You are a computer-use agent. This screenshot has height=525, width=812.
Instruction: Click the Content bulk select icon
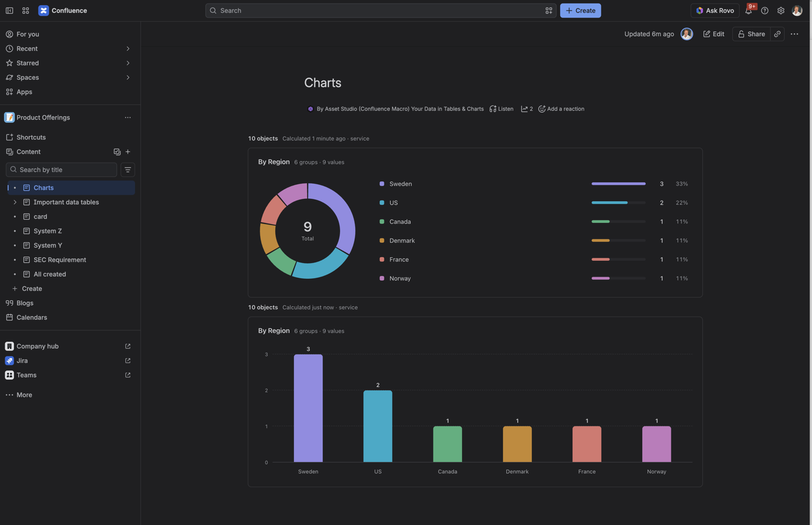117,152
